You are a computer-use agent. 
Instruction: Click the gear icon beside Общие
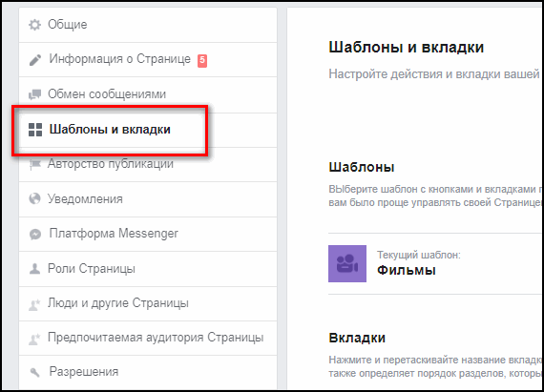(x=34, y=25)
